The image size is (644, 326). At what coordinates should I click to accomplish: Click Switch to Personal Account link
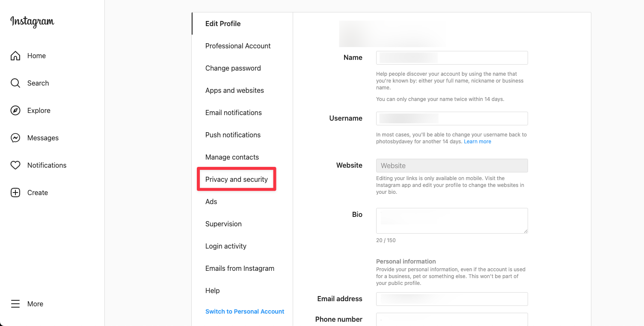(245, 311)
